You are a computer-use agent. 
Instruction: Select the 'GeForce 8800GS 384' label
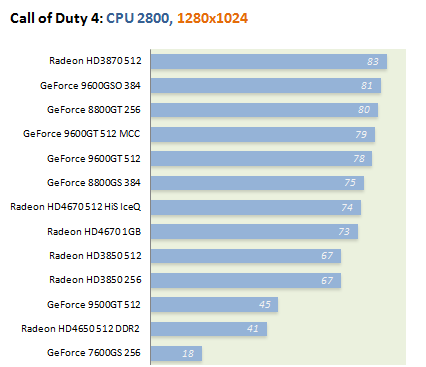click(94, 183)
